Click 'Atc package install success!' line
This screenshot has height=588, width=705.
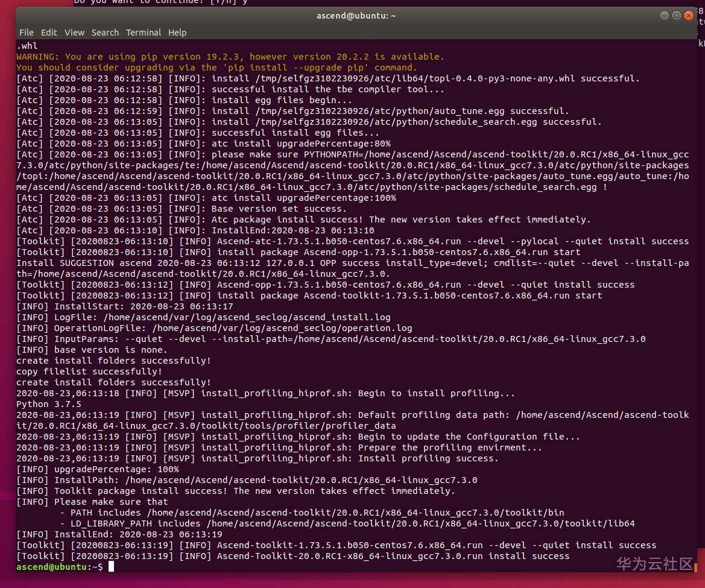[x=303, y=220]
